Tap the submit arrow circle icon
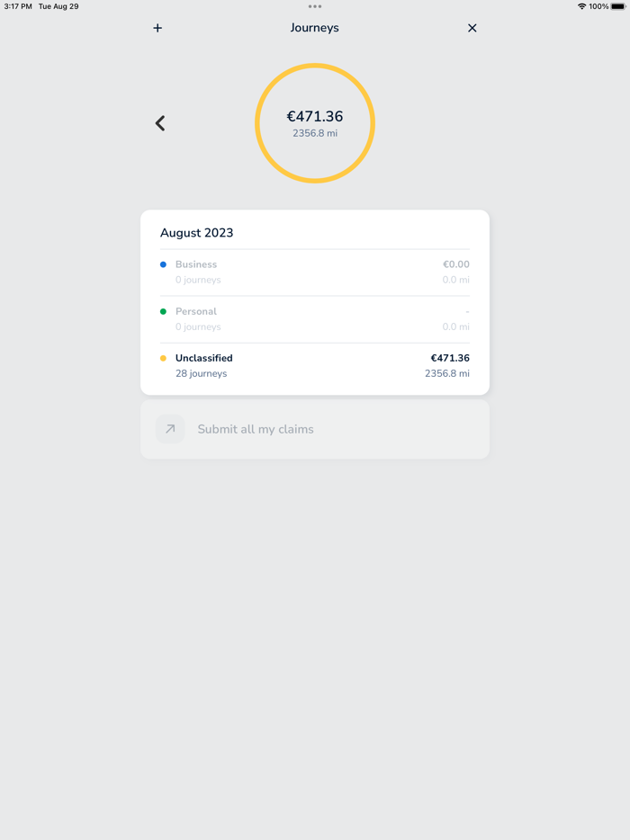 click(170, 429)
